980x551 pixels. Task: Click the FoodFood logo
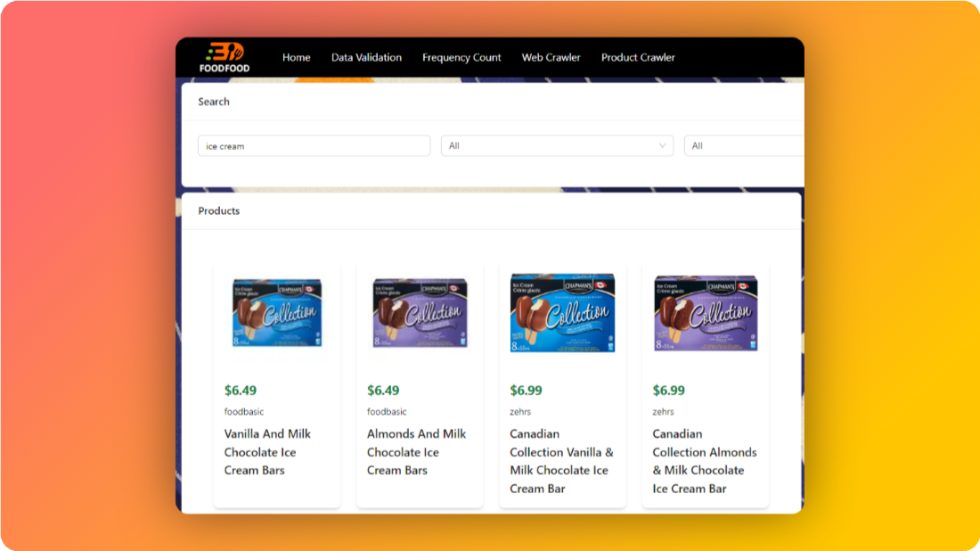pyautogui.click(x=224, y=57)
